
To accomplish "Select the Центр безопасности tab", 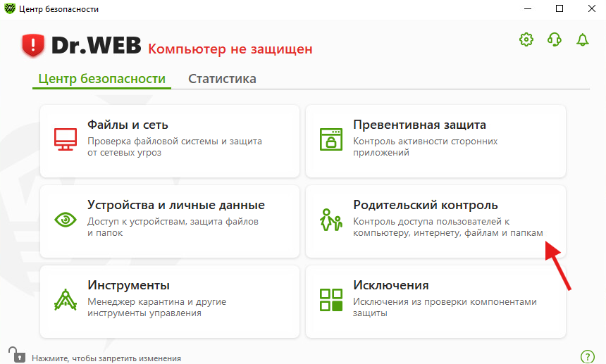I will pyautogui.click(x=101, y=79).
